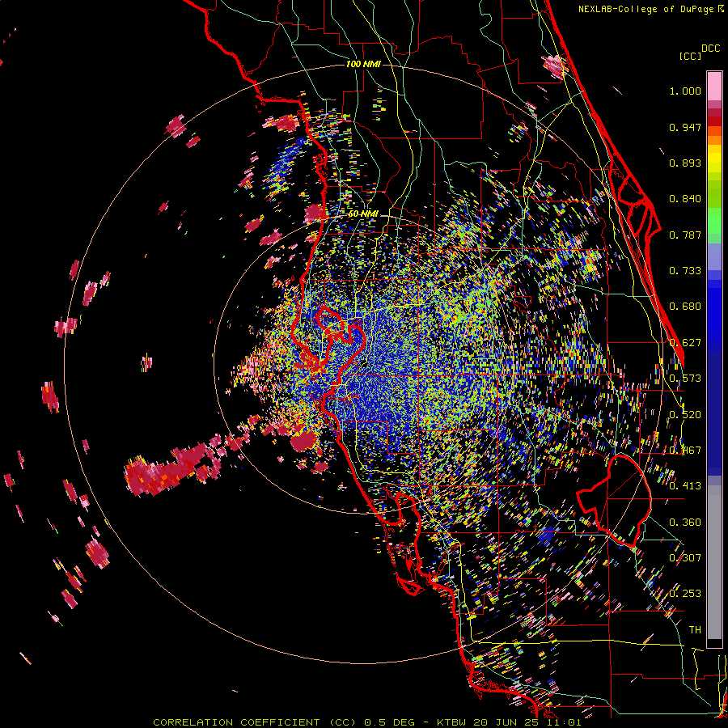Click the DCC legend heading

[x=710, y=49]
